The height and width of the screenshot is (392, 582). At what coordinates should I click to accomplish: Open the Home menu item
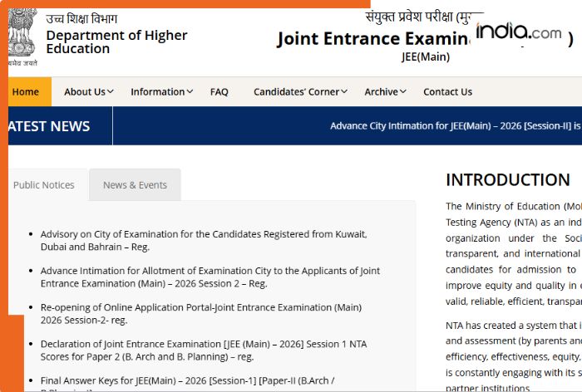[x=26, y=91]
